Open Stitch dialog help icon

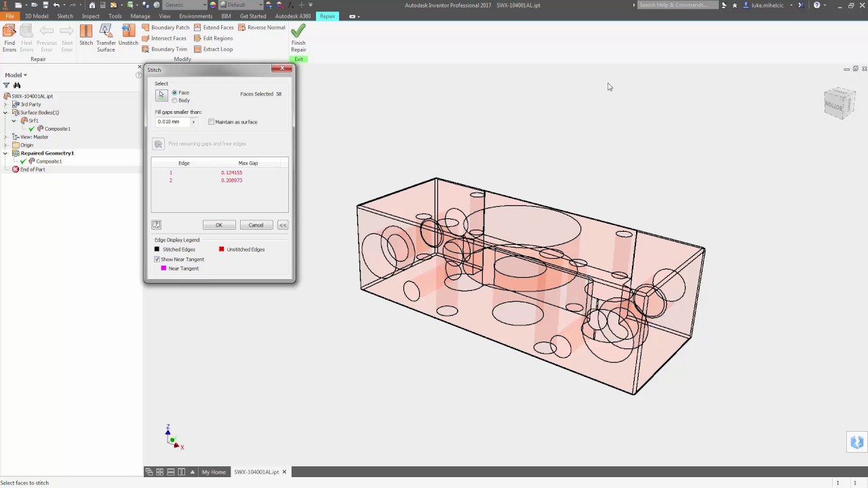pyautogui.click(x=157, y=224)
